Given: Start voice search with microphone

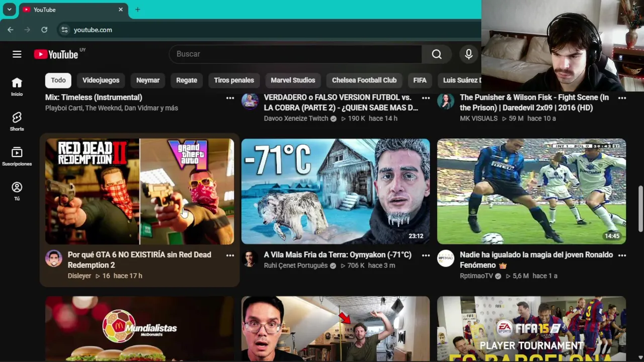Looking at the screenshot, I should (x=469, y=54).
